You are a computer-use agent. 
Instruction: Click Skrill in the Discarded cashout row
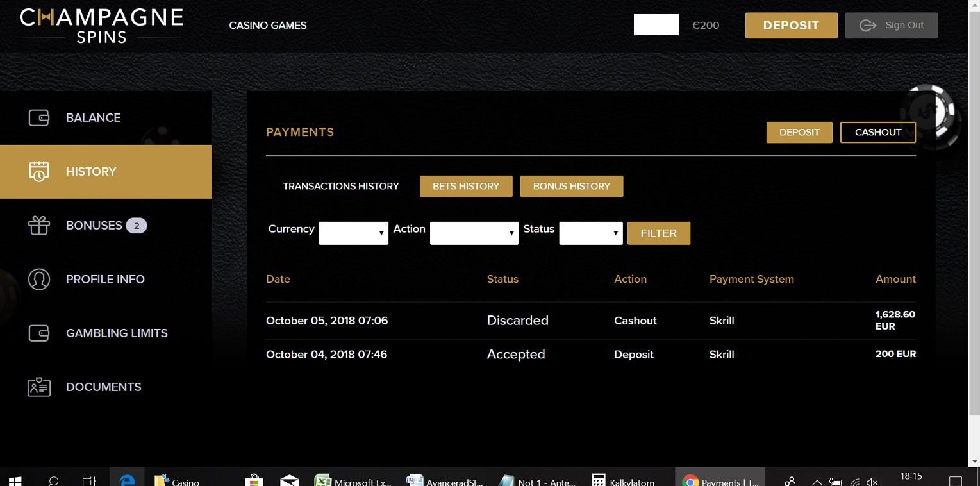tap(722, 321)
